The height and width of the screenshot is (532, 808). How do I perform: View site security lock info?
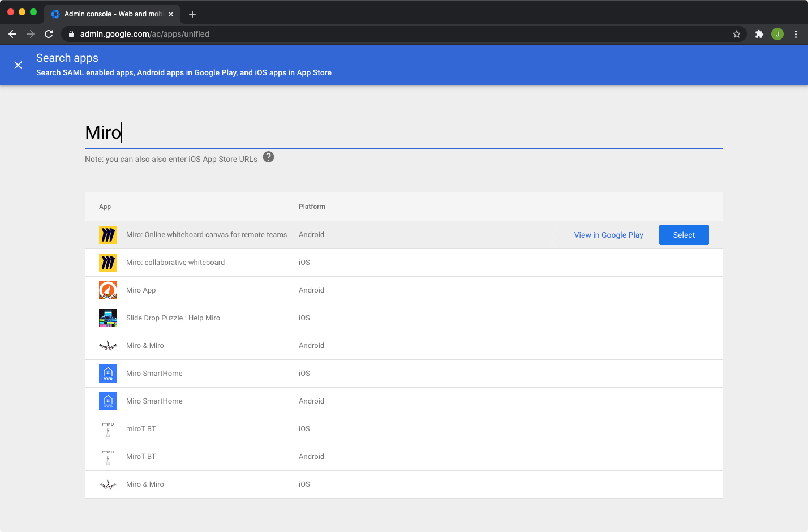click(x=71, y=34)
